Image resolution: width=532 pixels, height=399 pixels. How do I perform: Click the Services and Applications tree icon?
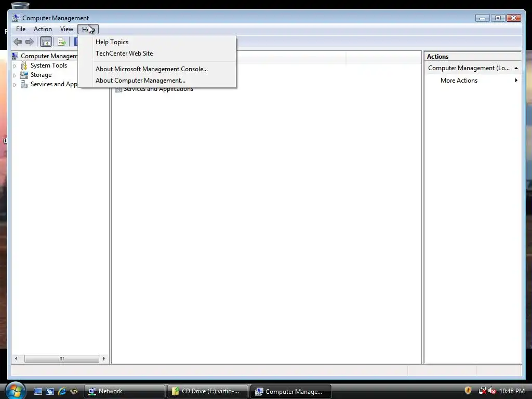[x=24, y=84]
